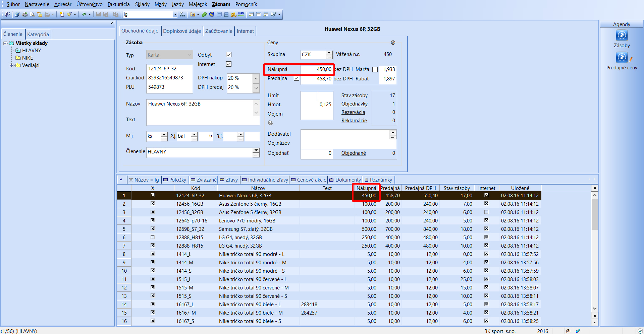Open the Fakturácia menu
Image resolution: width=644 pixels, height=334 pixels.
tap(118, 4)
